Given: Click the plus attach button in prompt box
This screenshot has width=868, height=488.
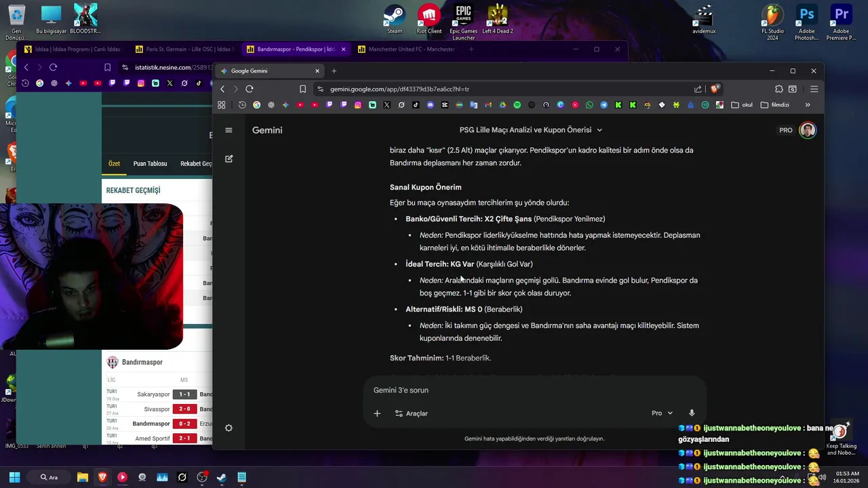Looking at the screenshot, I should tap(377, 413).
